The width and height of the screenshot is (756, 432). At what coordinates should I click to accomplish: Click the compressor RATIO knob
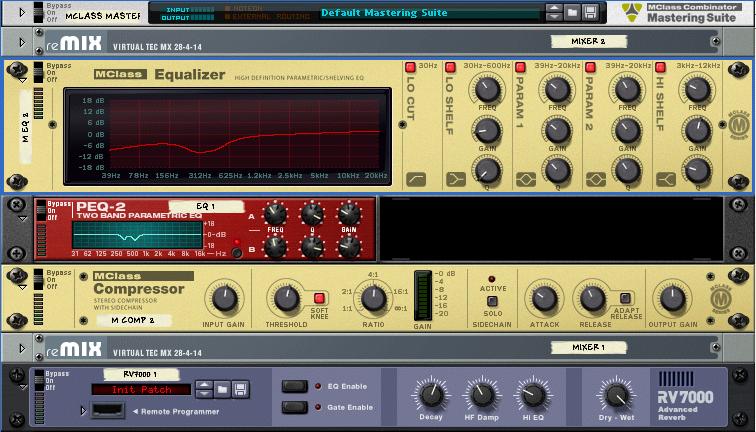click(374, 299)
